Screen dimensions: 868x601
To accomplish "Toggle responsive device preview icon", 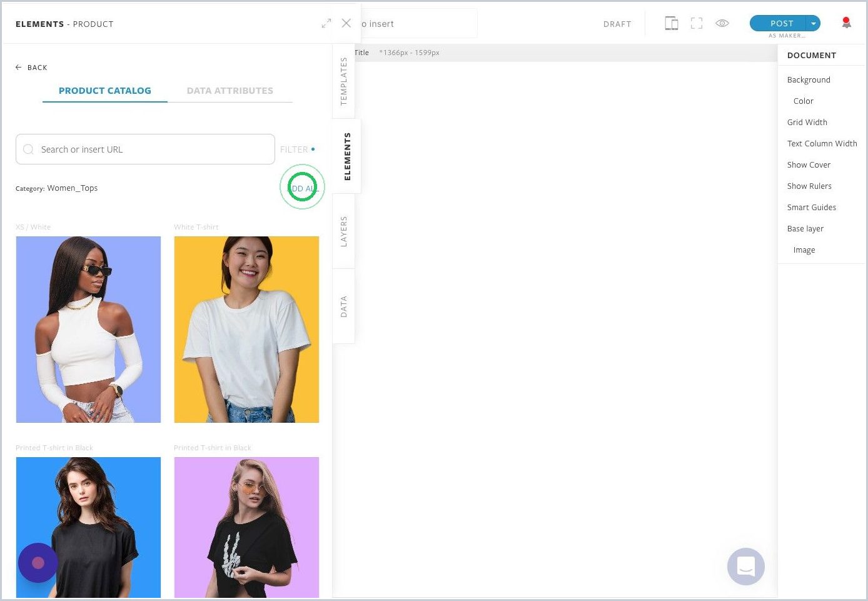I will pyautogui.click(x=672, y=24).
